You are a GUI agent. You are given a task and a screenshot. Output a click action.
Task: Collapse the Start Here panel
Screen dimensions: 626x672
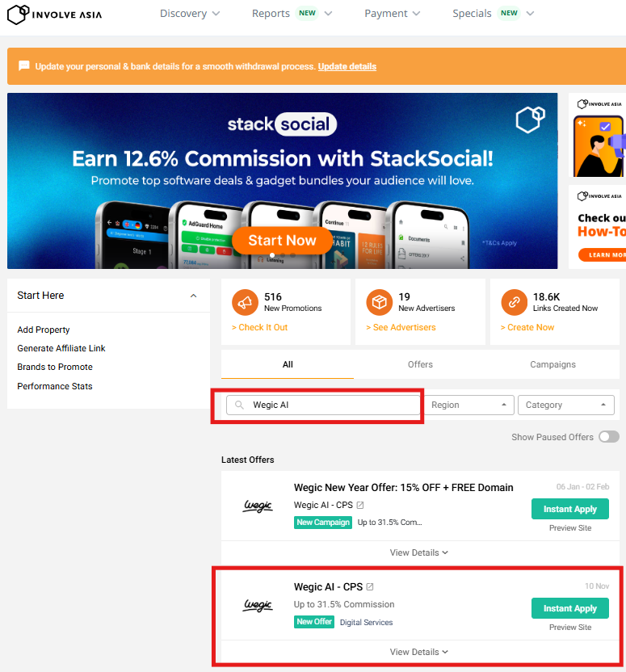pyautogui.click(x=193, y=296)
